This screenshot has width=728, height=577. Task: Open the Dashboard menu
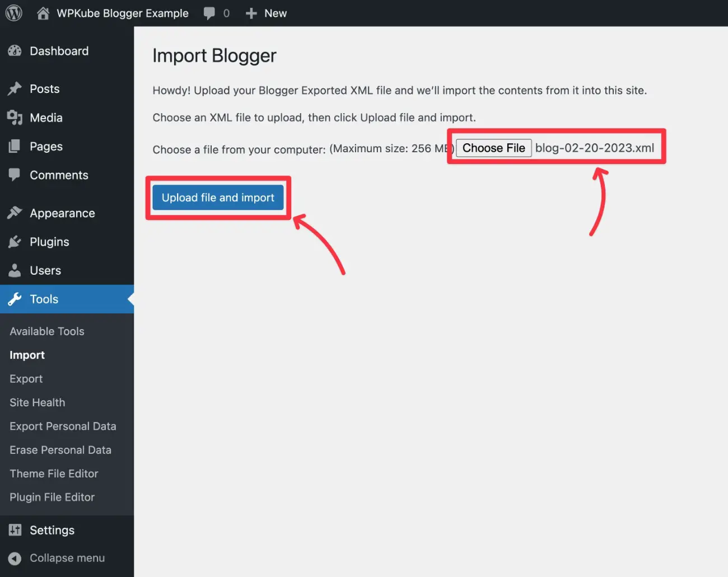[x=59, y=51]
